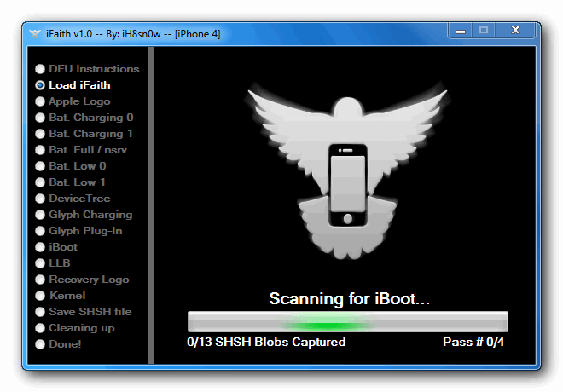
Task: Click the '0/13 SHSH Blobs Captured' text
Action: click(x=266, y=343)
